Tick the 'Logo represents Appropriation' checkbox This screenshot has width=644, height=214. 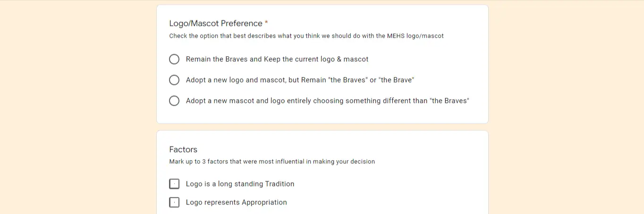pos(174,202)
